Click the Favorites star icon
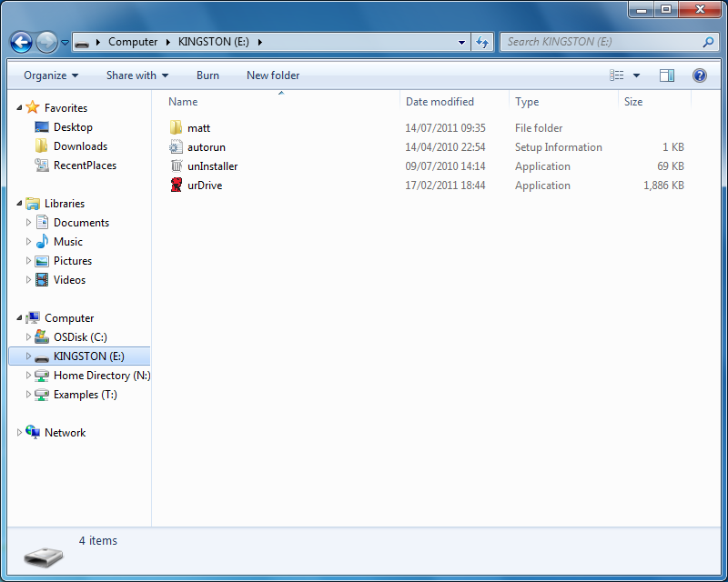 point(33,107)
